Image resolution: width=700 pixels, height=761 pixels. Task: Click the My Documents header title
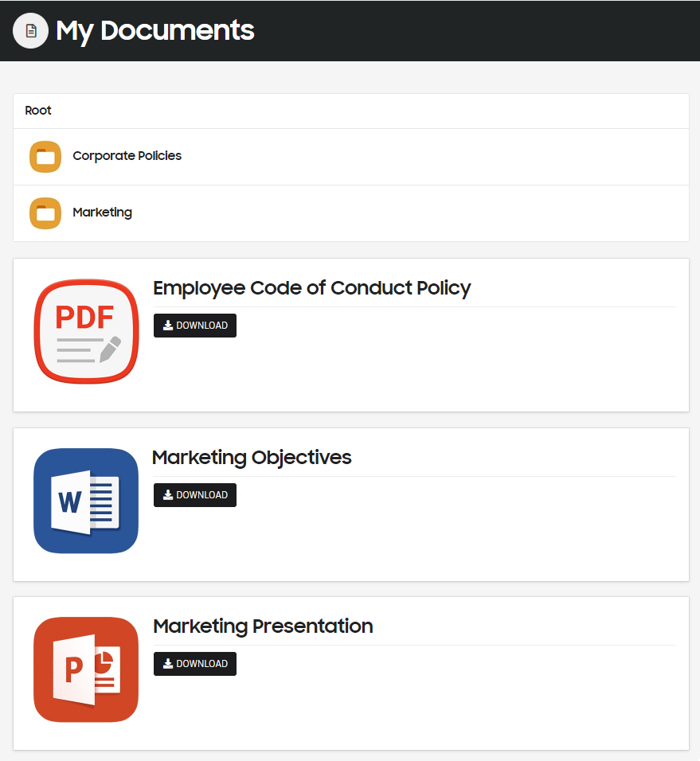(x=154, y=30)
